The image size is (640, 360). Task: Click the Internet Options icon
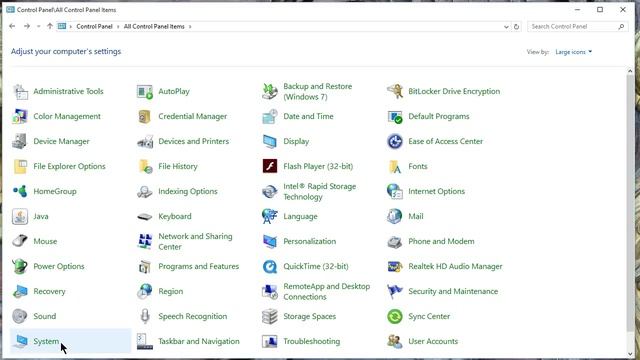(x=395, y=191)
